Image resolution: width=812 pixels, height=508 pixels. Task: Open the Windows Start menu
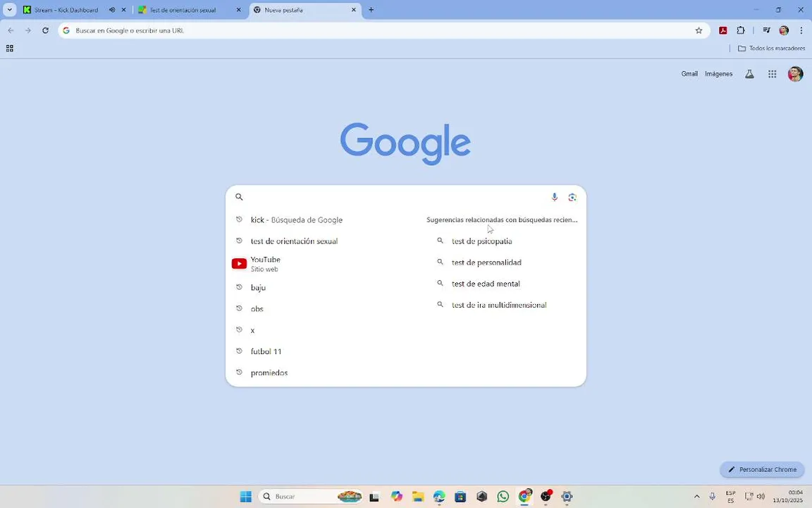(x=246, y=497)
